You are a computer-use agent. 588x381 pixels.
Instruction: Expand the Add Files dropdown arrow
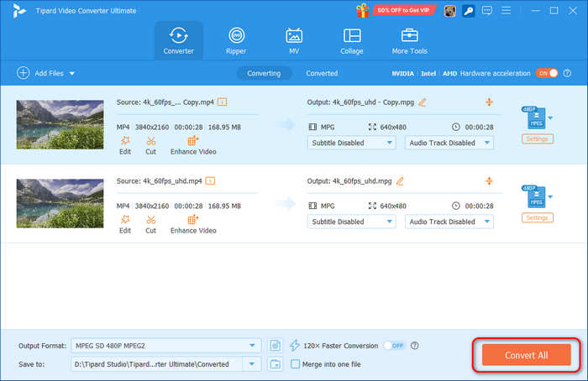point(72,73)
